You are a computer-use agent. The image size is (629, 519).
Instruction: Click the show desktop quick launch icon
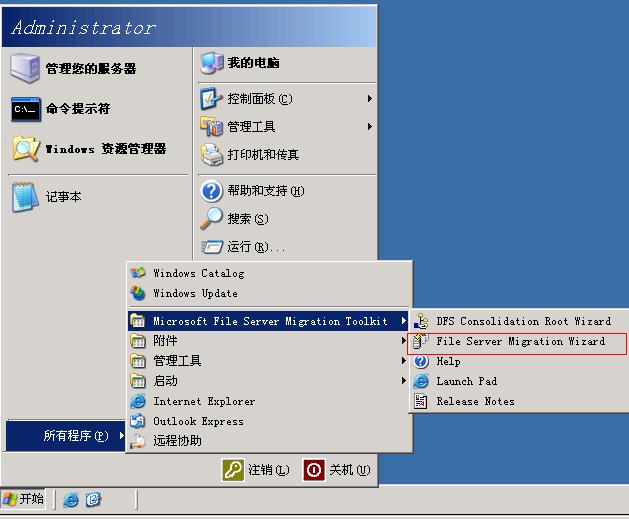coord(93,500)
